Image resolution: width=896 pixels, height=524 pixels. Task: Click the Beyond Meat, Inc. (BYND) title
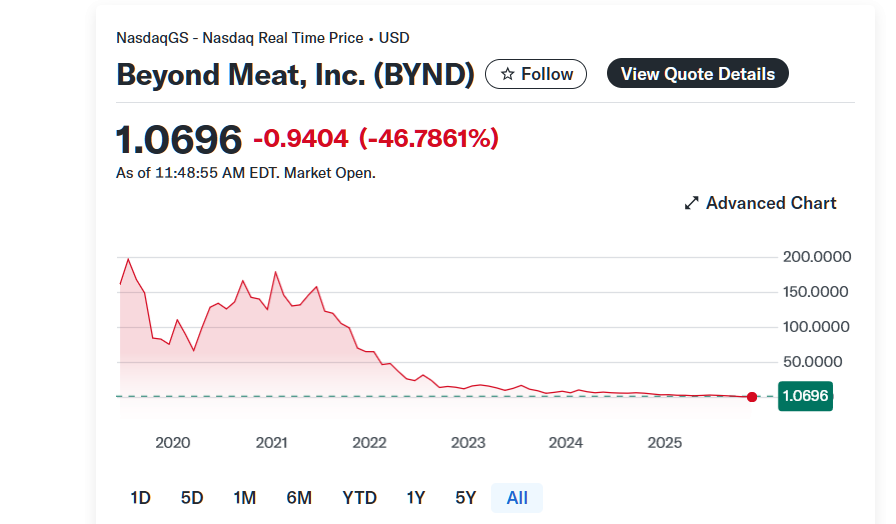295,75
